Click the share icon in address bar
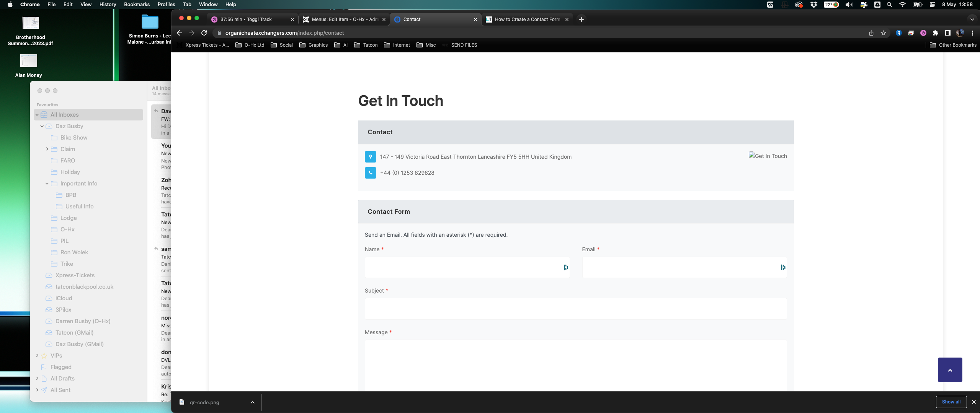 [x=871, y=33]
